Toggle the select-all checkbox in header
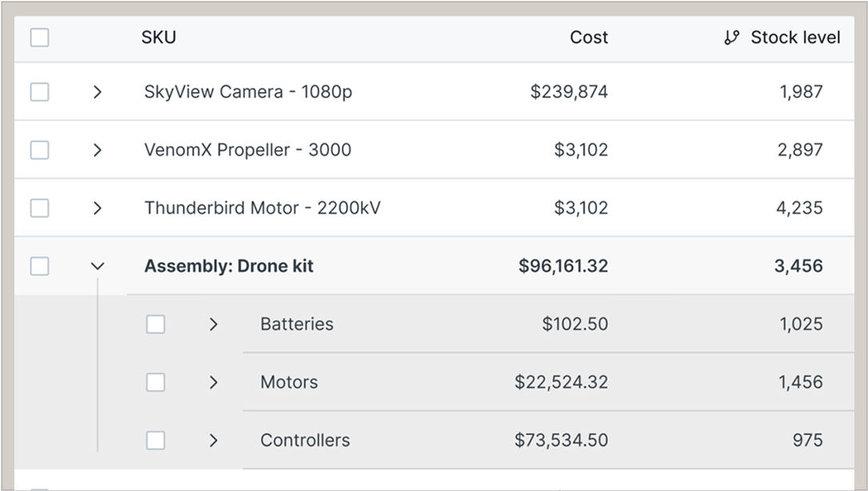The height and width of the screenshot is (491, 868). [40, 38]
